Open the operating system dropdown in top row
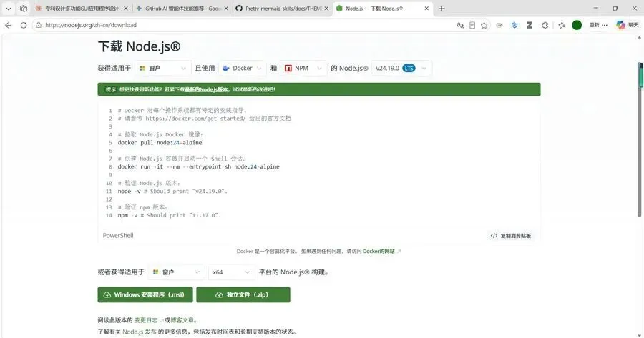This screenshot has width=644, height=338. click(162, 68)
